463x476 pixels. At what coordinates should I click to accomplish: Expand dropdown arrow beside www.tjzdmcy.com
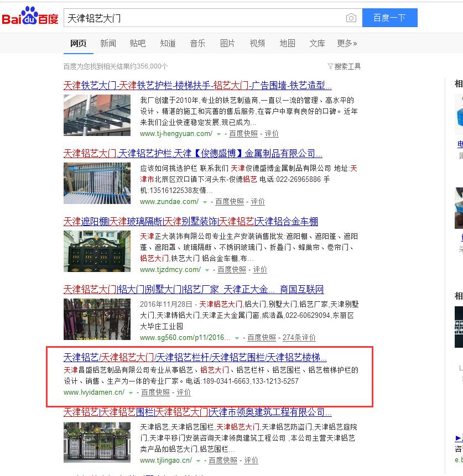(207, 270)
